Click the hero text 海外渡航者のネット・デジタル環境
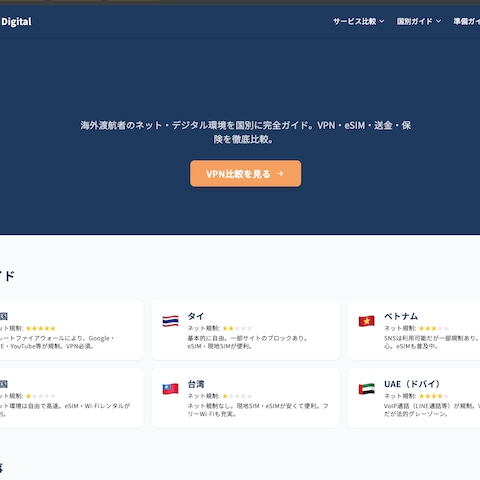This screenshot has height=480, width=480. pos(246,132)
